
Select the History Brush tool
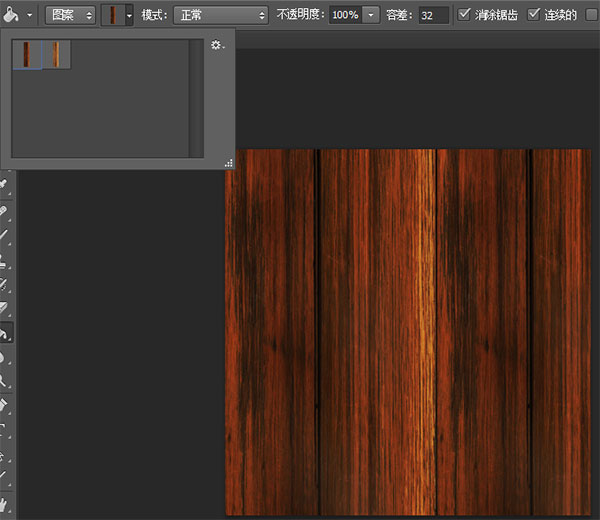(x=4, y=284)
